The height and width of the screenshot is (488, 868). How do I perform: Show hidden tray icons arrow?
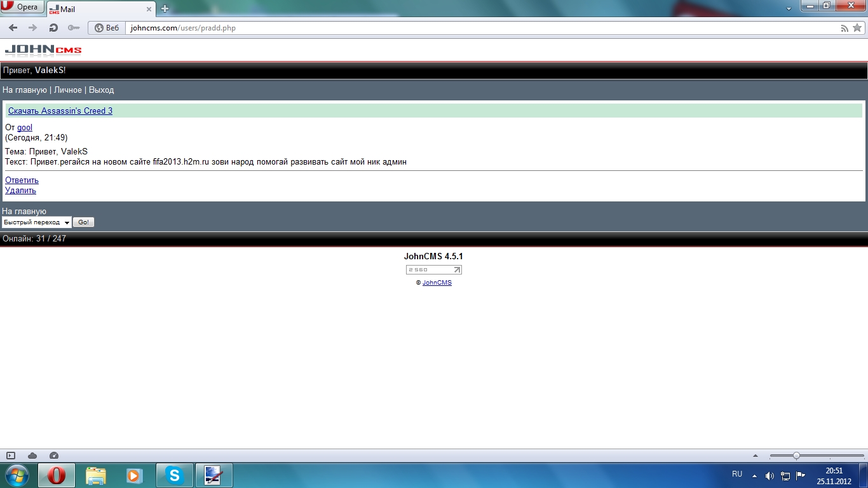(x=755, y=475)
